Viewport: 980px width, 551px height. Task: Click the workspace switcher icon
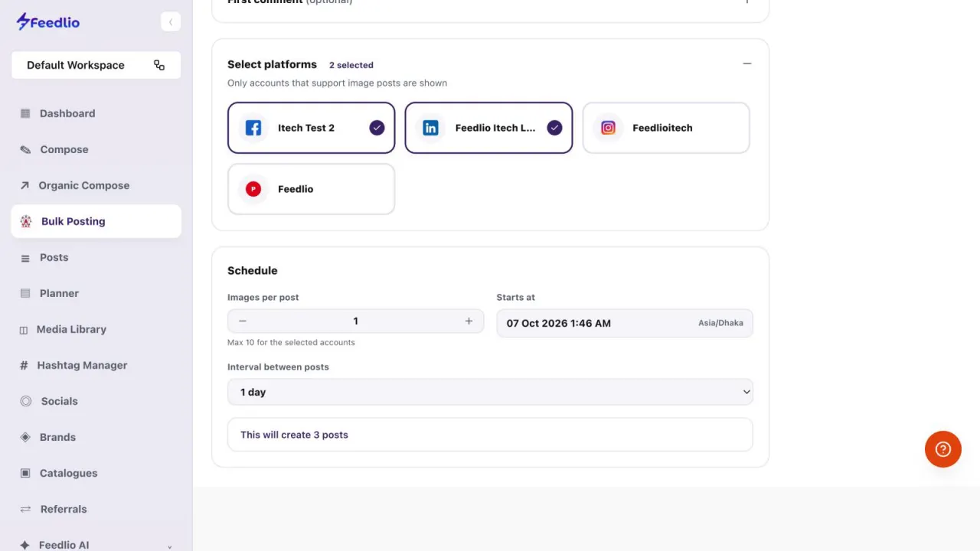point(159,65)
